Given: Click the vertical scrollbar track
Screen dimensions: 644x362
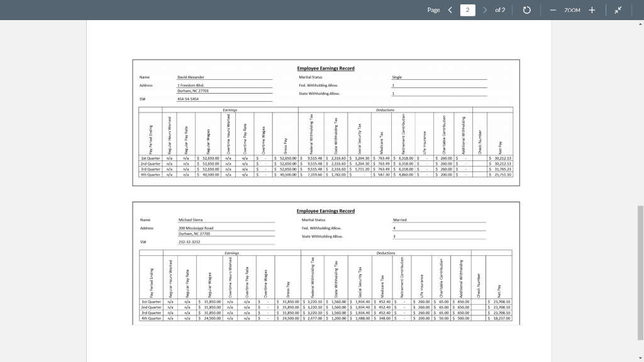Looking at the screenshot, I should coord(639,189).
